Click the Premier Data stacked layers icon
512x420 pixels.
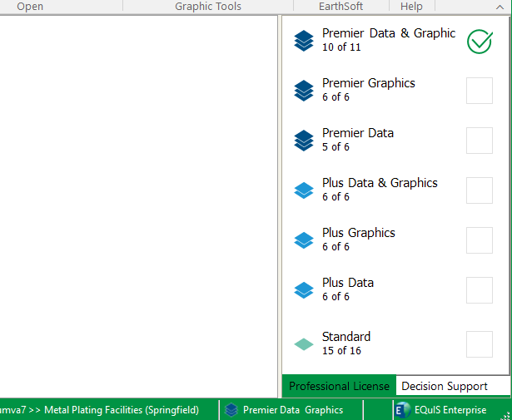(x=304, y=141)
